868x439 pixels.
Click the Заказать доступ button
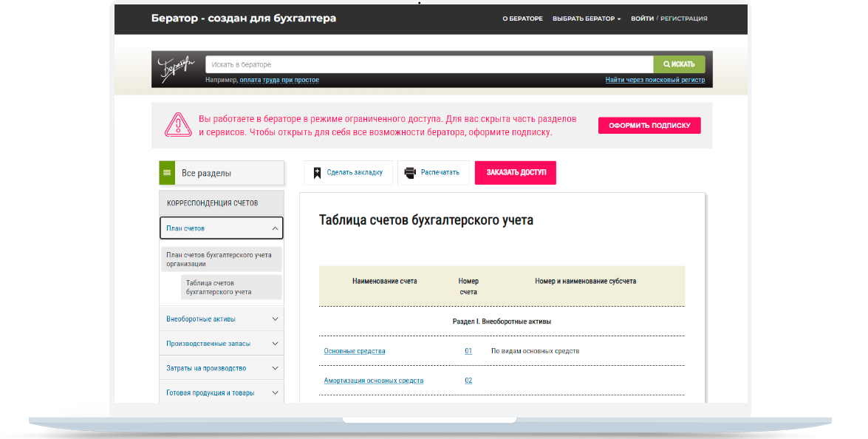tap(516, 173)
